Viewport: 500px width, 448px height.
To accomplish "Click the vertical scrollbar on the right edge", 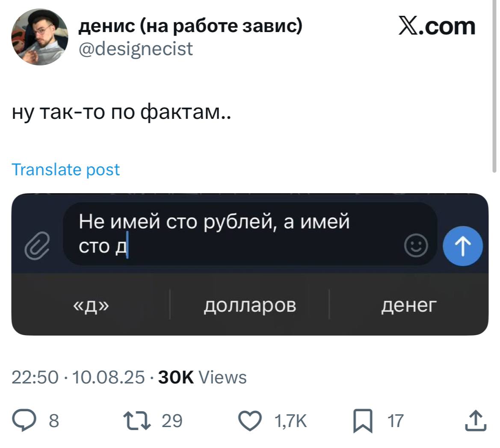I will (x=496, y=85).
